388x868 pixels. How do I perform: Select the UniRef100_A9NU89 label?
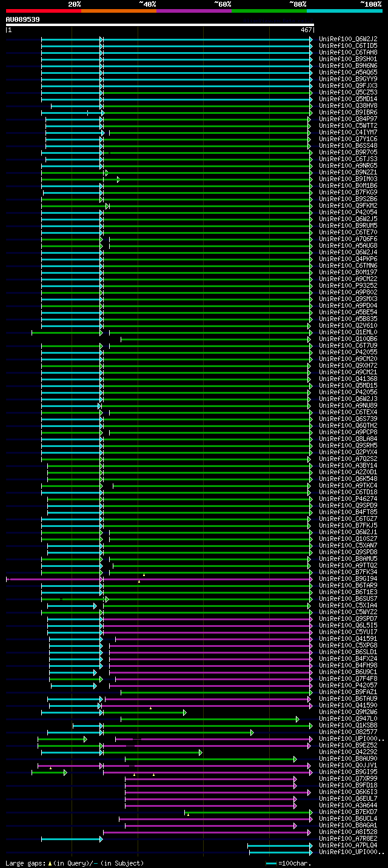coord(348,405)
